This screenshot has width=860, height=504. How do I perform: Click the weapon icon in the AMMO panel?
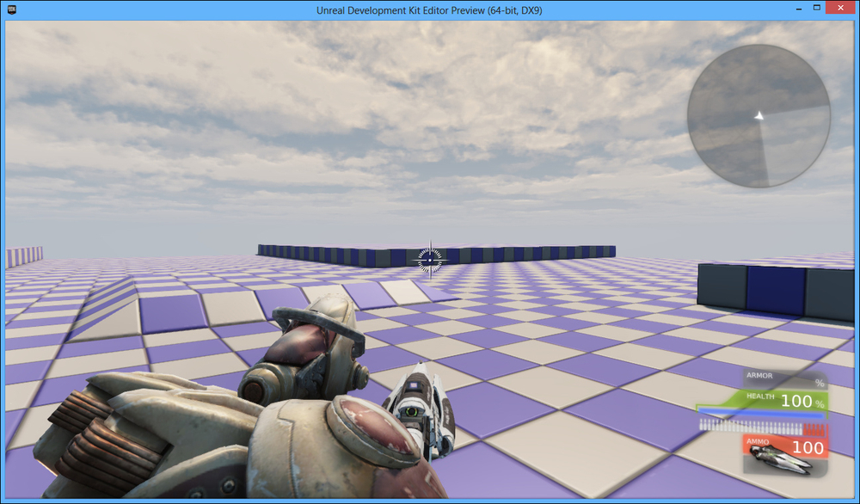tap(779, 459)
